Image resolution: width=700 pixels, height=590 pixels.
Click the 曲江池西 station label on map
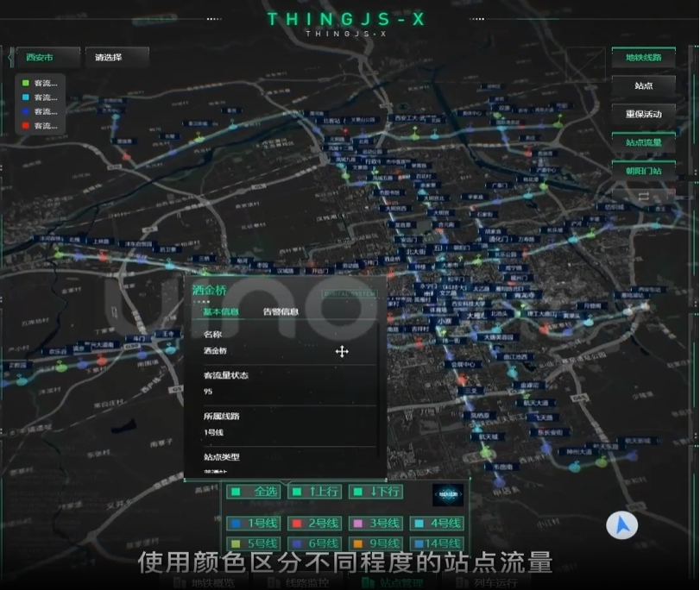pos(515,357)
